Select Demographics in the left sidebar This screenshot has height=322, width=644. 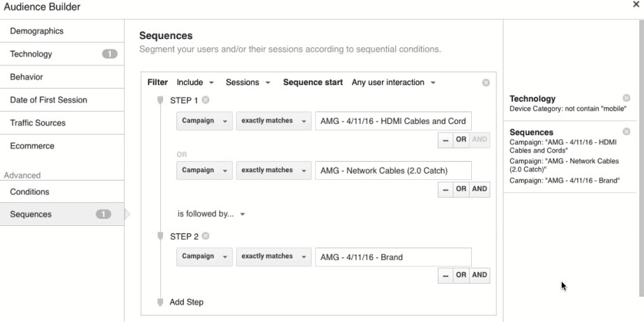click(x=37, y=31)
